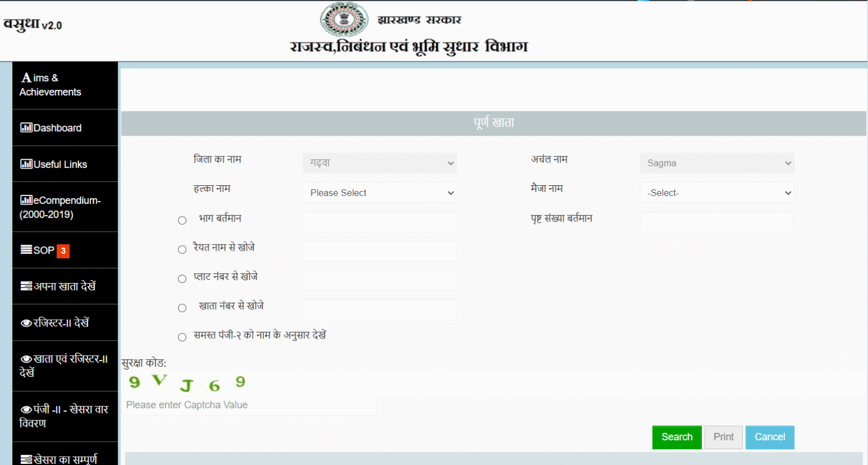The image size is (868, 465).
Task: Choose the खाता नंबर से खोजे radio button
Action: coord(182,308)
